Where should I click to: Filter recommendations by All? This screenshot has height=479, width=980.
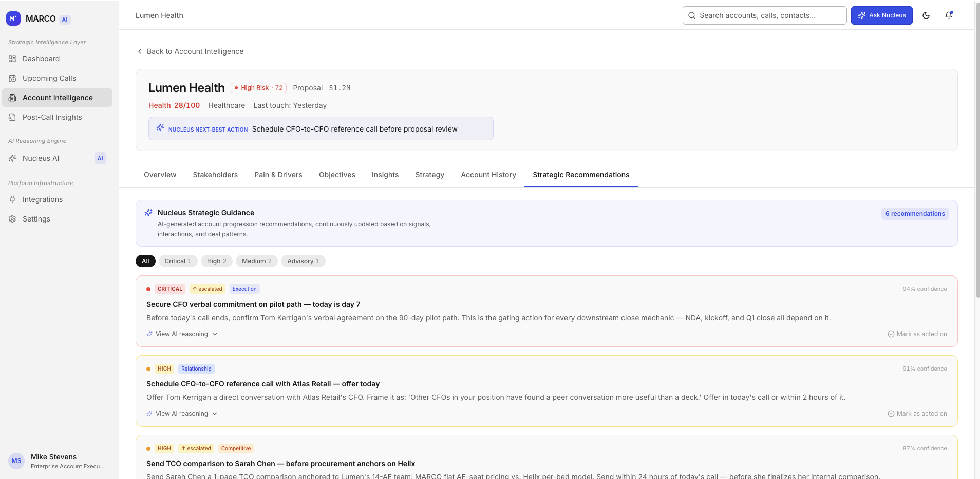tap(145, 261)
